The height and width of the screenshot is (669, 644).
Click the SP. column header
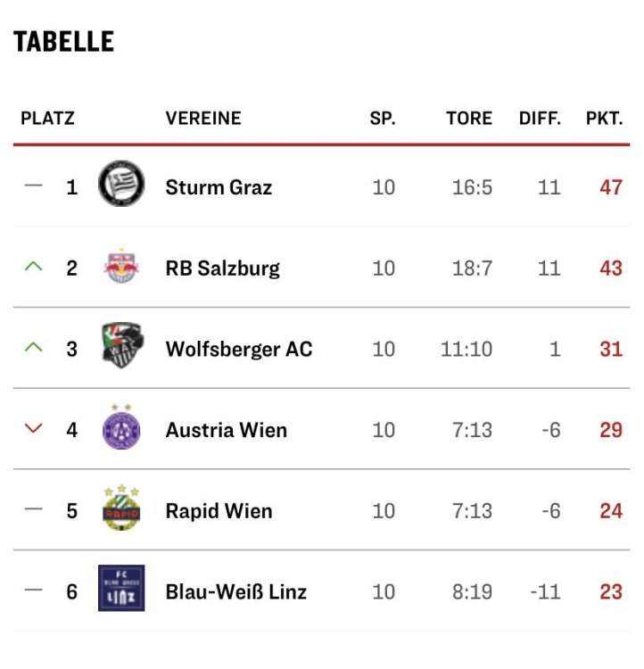tap(383, 118)
